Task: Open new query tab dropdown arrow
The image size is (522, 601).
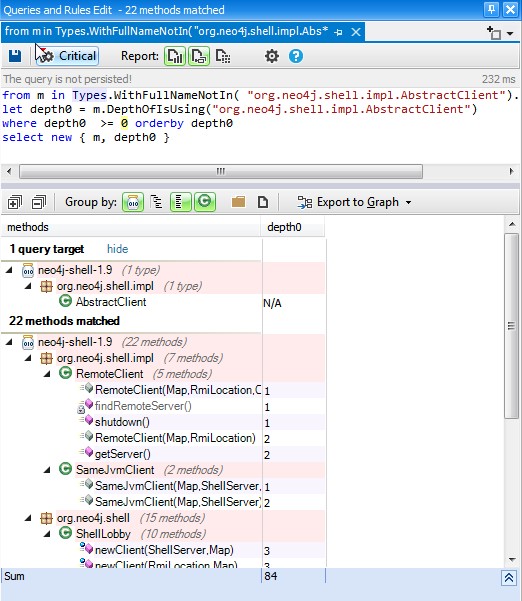Action: click(510, 33)
